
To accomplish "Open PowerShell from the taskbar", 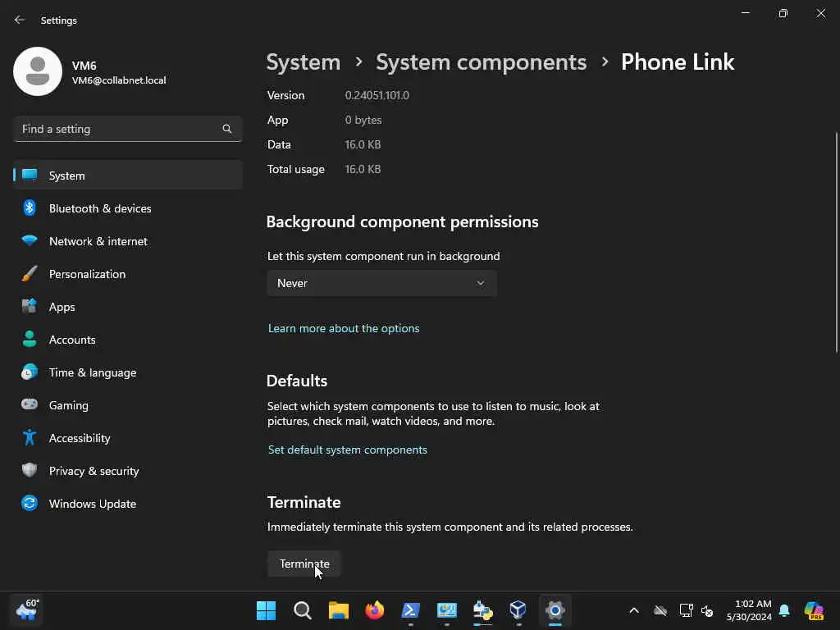I will point(411,610).
